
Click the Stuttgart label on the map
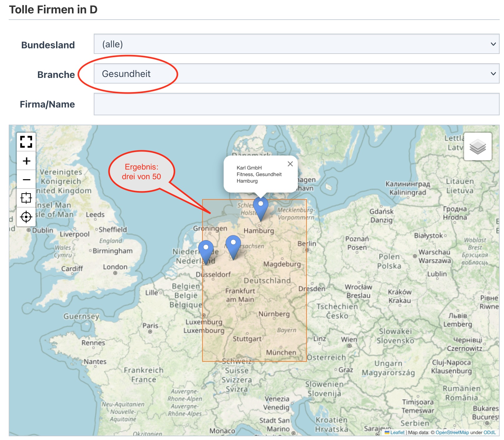pos(247,339)
